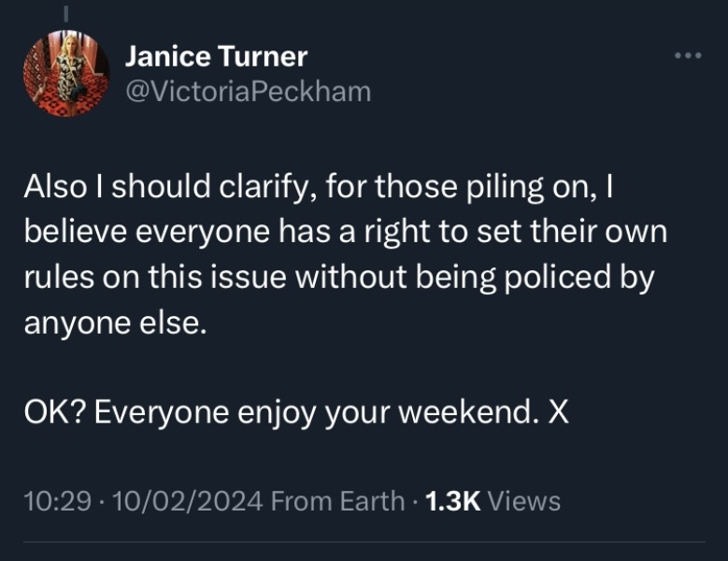Click the thread connector line above avatar

pos(66,12)
